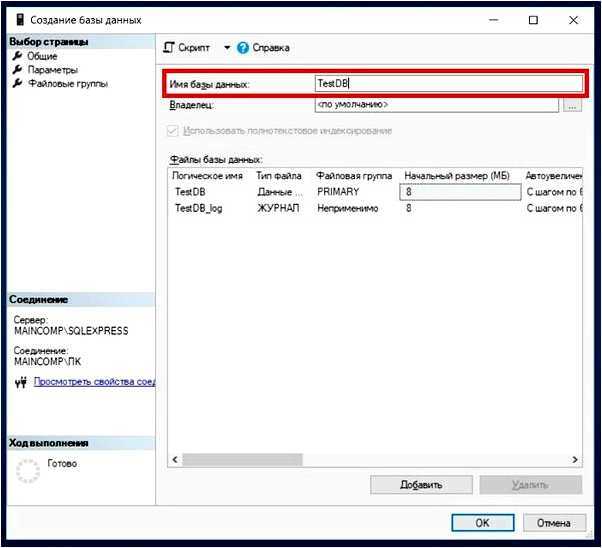The width and height of the screenshot is (602, 548).
Task: Select the Параметры page
Action: (53, 70)
